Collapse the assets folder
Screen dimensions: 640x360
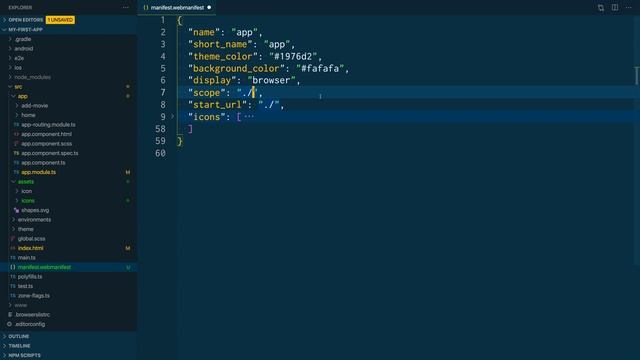click(x=25, y=182)
